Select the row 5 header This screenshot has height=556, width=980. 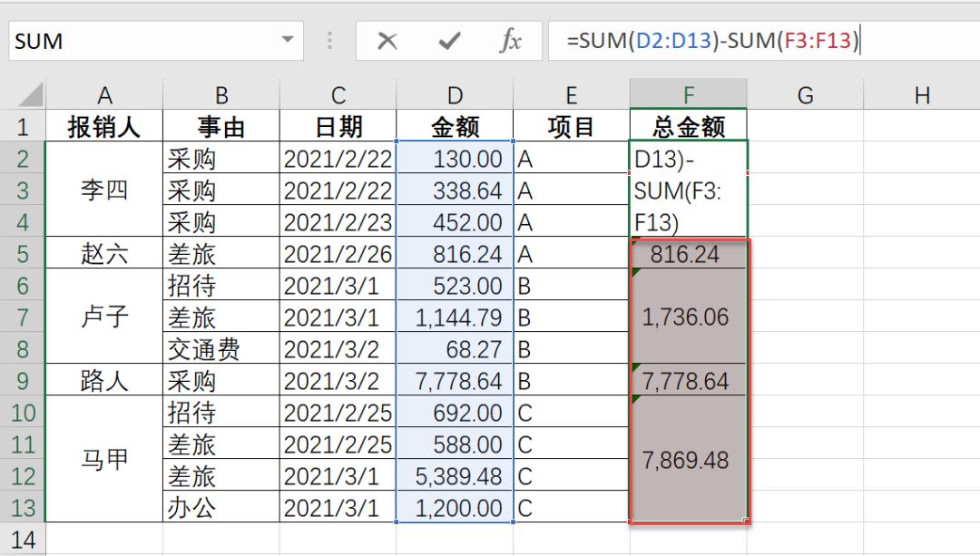[x=23, y=253]
